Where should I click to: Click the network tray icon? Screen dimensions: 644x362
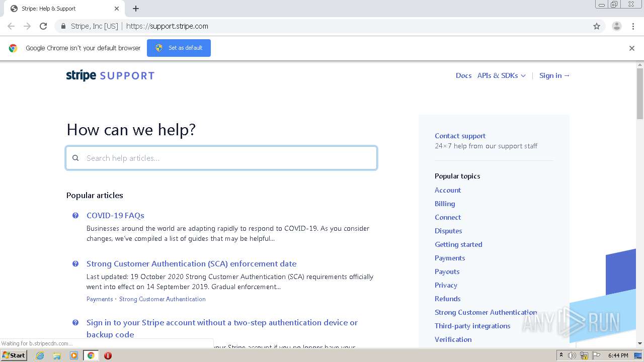(584, 355)
